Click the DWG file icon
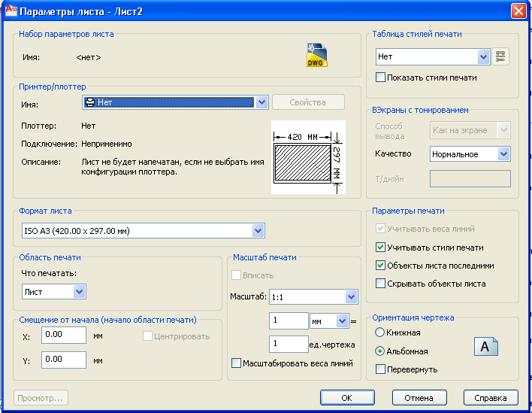The width and height of the screenshot is (532, 413). (x=317, y=55)
